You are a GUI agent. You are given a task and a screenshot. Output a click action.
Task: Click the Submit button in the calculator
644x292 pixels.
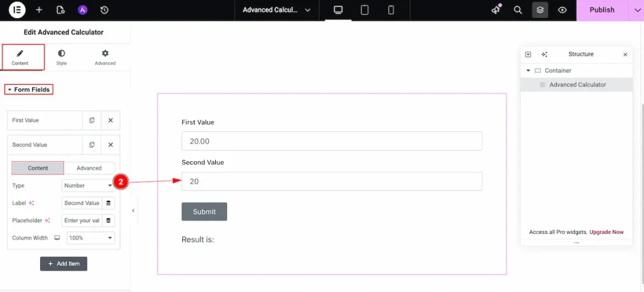point(204,212)
